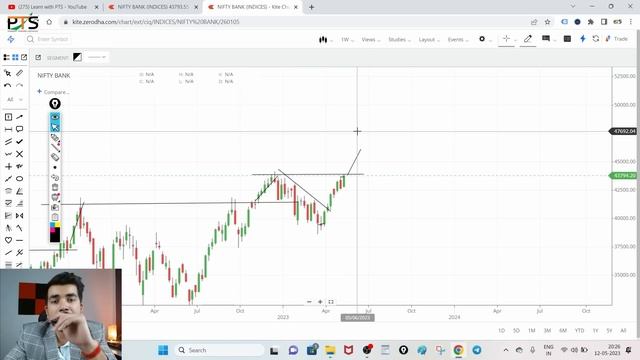
Task: Switch the drawing palette to list view
Action: pyautogui.click(x=7, y=58)
